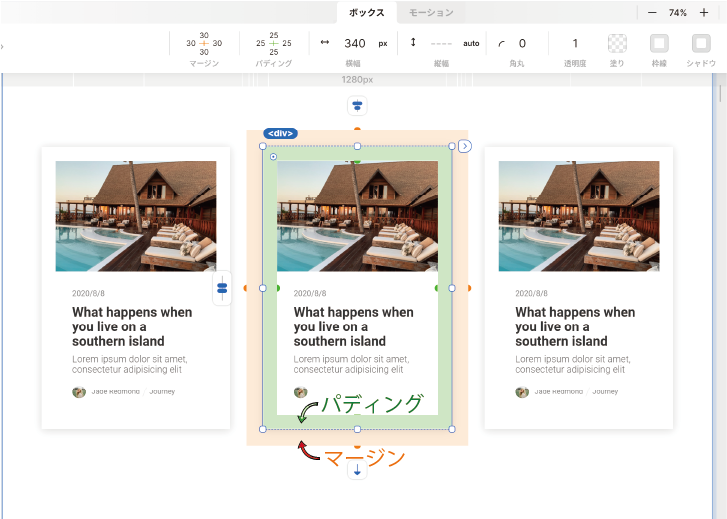
Task: Click the expand arrow beside selected card
Action: tap(464, 146)
